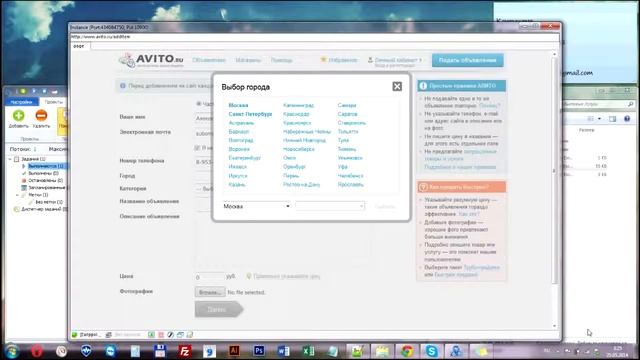Open Opera from the taskbar
The height and width of the screenshot is (360, 640).
(x=37, y=351)
